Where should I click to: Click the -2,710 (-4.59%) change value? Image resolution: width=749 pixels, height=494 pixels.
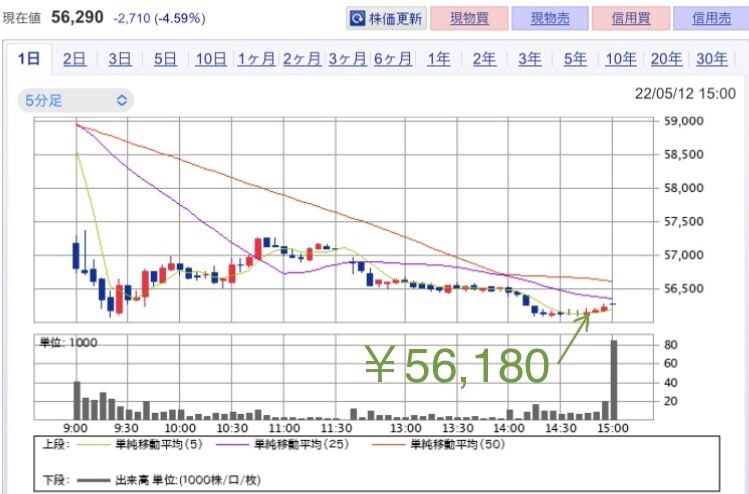[160, 19]
